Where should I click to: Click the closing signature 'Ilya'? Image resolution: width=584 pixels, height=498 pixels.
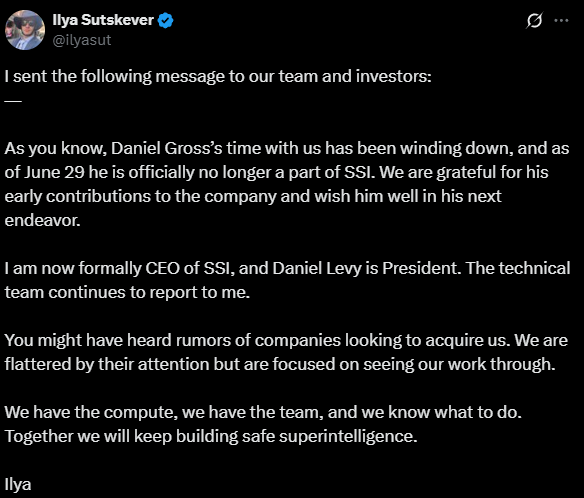point(18,485)
